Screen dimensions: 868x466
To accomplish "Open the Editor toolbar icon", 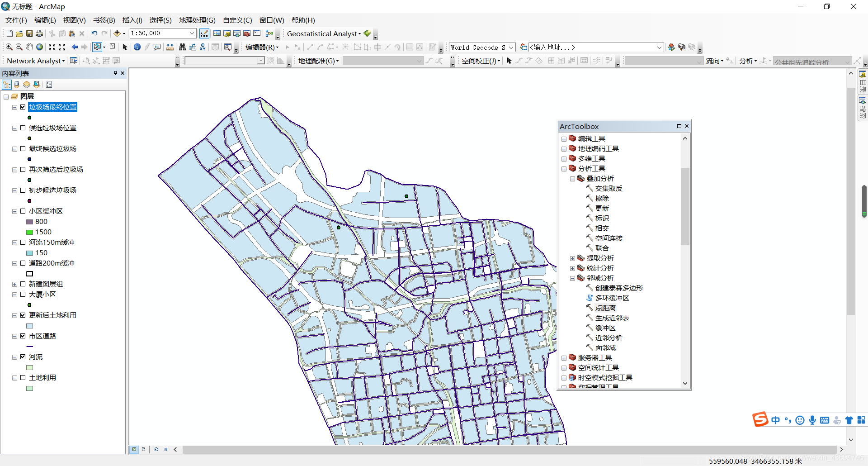I will 204,33.
